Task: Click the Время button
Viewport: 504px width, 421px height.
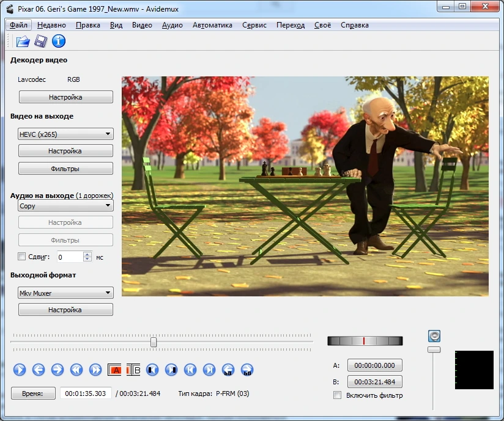Action: click(x=33, y=394)
